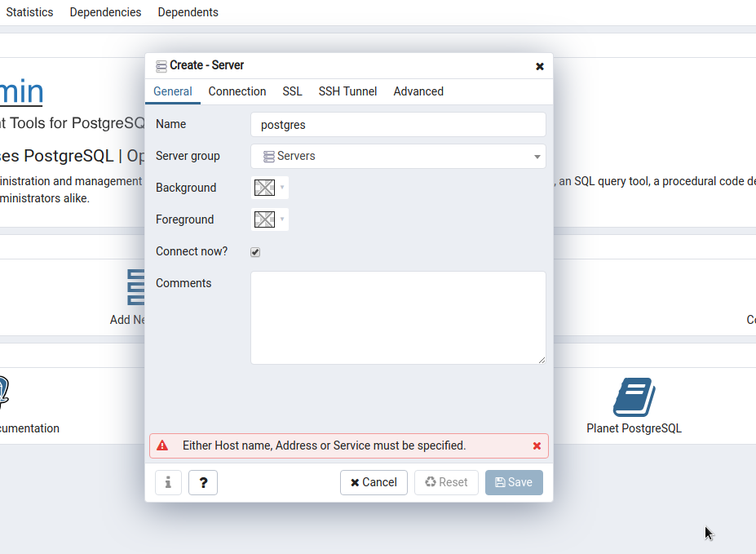Open the SSH Tunnel tab
Viewport: 756px width, 554px height.
tap(347, 91)
